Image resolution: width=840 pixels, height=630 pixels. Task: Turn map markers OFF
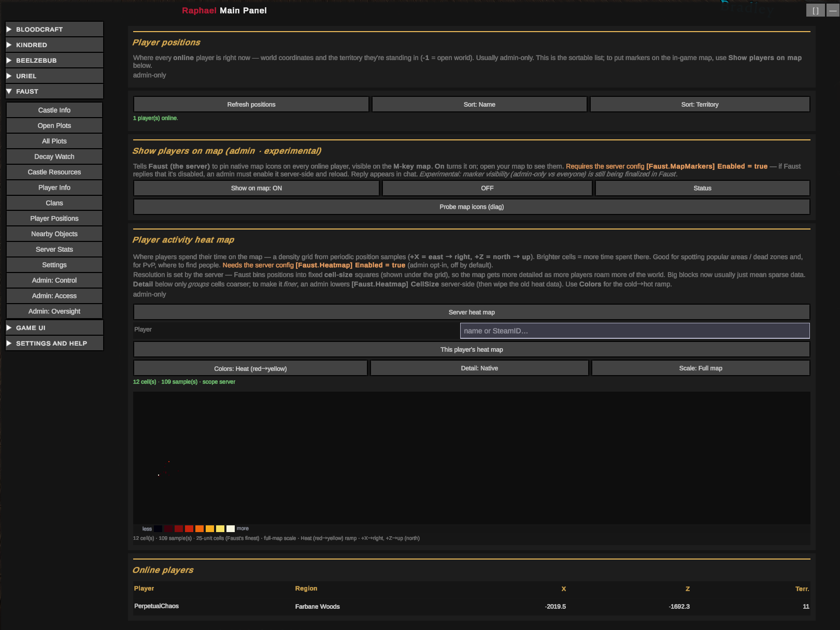(x=487, y=188)
